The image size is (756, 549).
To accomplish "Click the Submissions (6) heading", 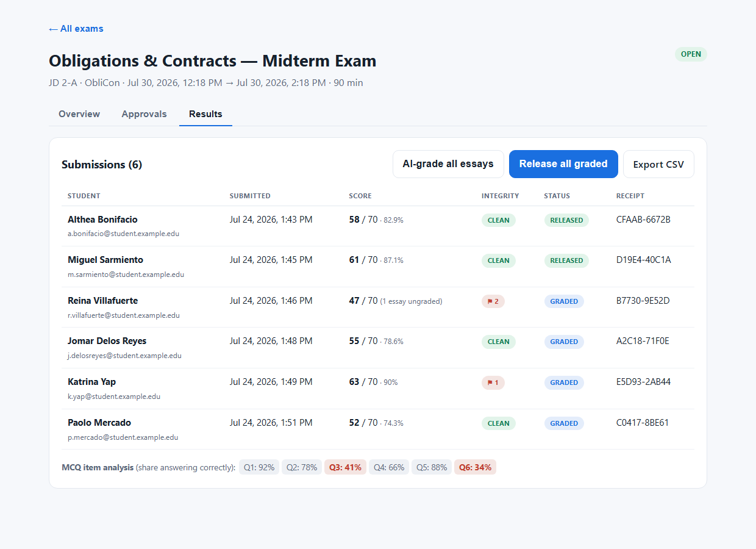I will pos(102,164).
